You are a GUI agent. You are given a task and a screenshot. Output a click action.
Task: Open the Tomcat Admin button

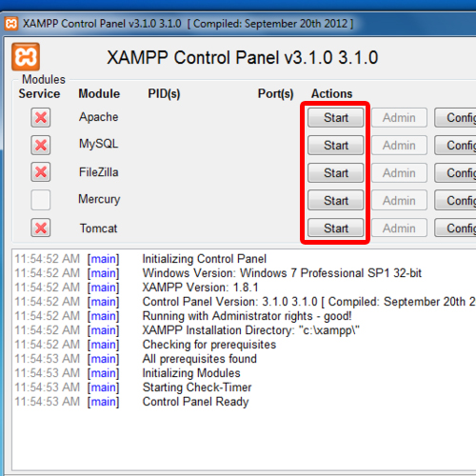coord(399,228)
